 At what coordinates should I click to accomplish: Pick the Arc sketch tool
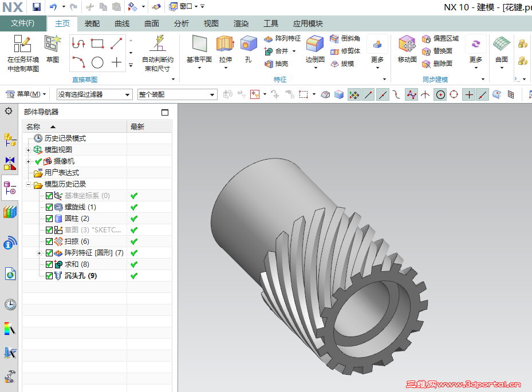pos(78,62)
